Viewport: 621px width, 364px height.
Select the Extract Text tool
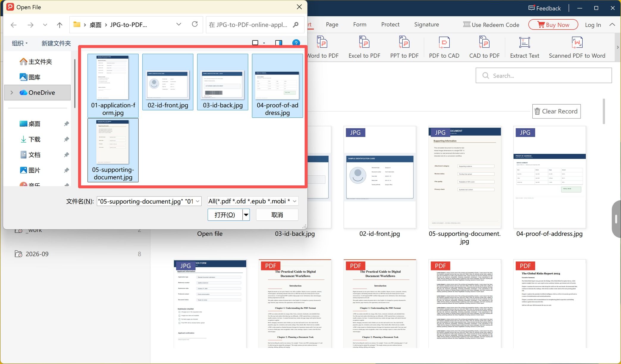pyautogui.click(x=524, y=47)
